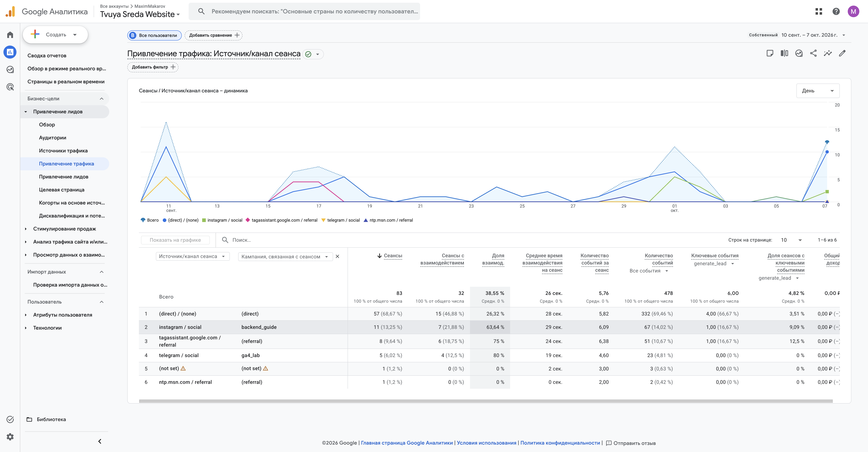Open the help question mark icon

(836, 11)
